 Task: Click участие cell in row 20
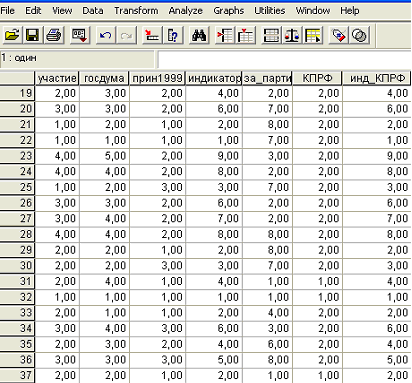[x=57, y=109]
